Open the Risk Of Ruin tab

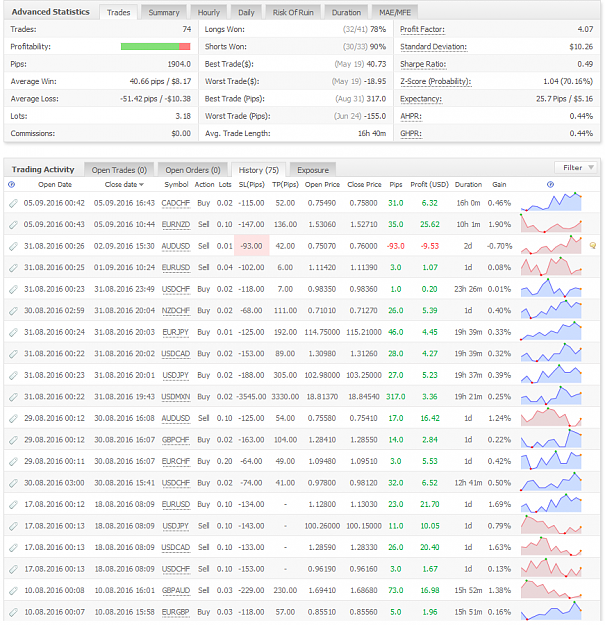click(x=293, y=12)
